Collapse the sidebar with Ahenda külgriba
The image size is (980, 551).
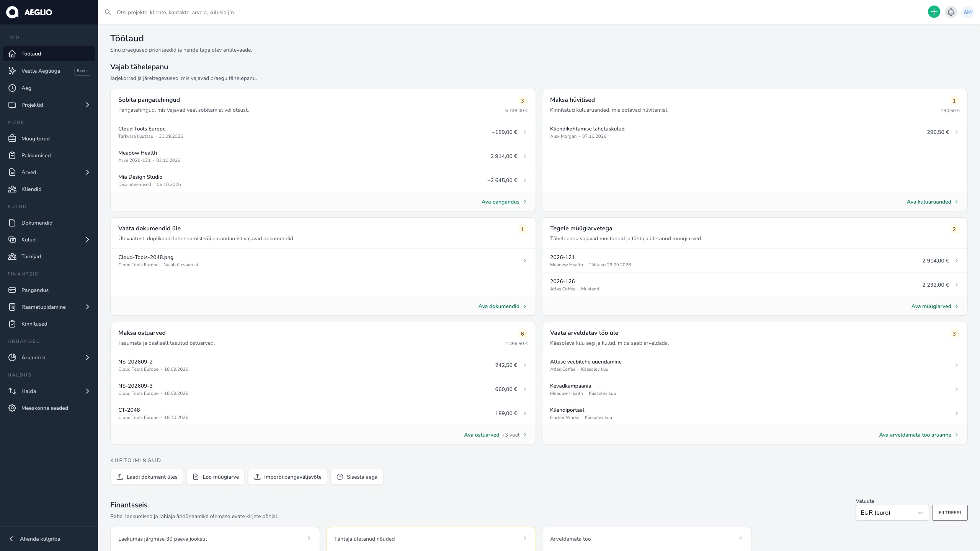[49, 539]
